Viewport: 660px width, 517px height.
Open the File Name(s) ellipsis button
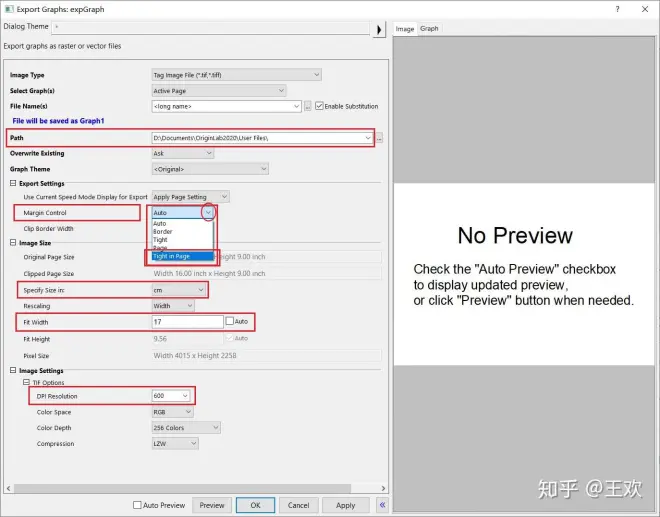[308, 106]
